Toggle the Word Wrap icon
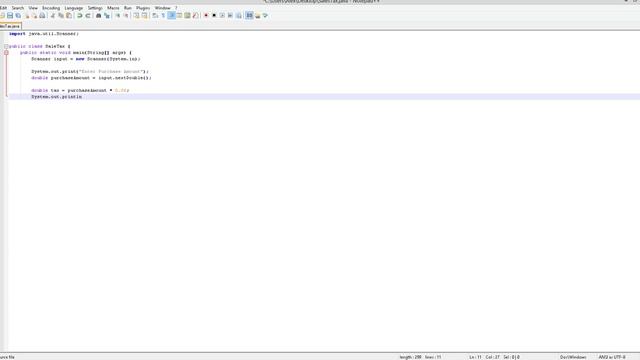The width and height of the screenshot is (640, 360). (x=155, y=16)
